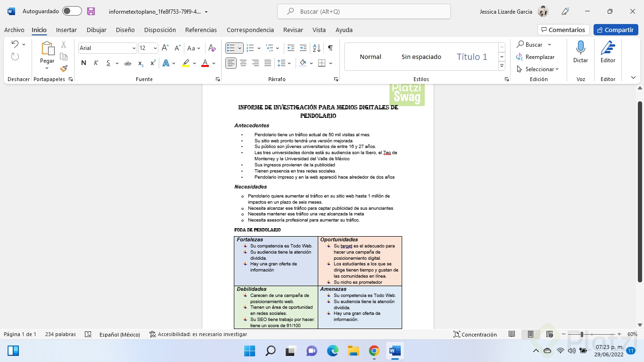This screenshot has height=362, width=644.
Task: Open File Explorer from the taskbar
Action: pyautogui.click(x=354, y=351)
